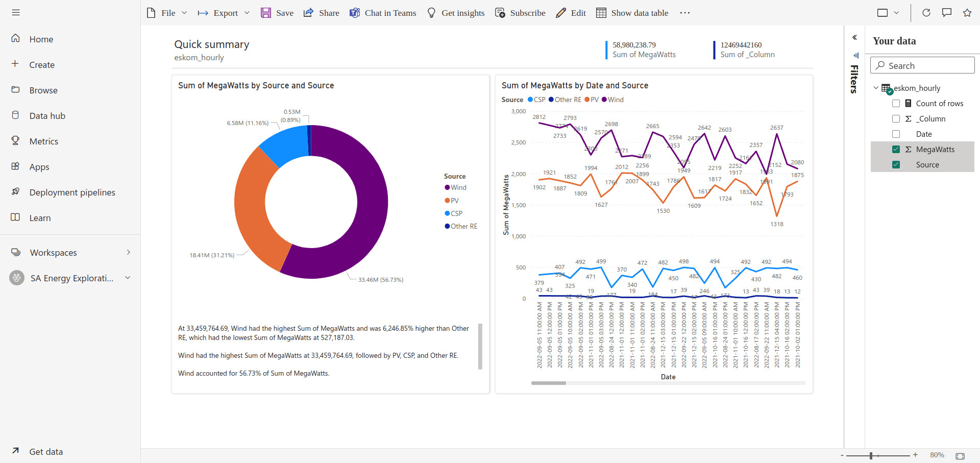The height and width of the screenshot is (463, 980).
Task: Click the hamburger navigation menu icon
Action: tap(16, 12)
